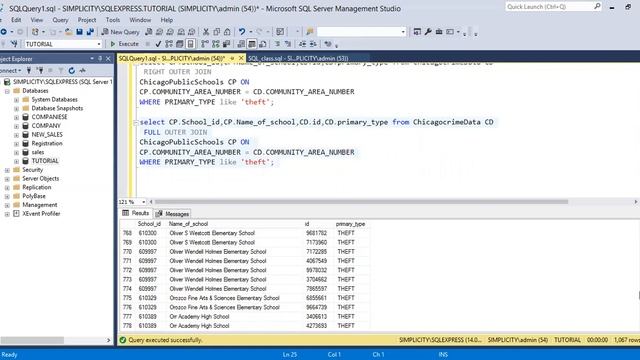Display the estimated execution plan icon

click(169, 44)
